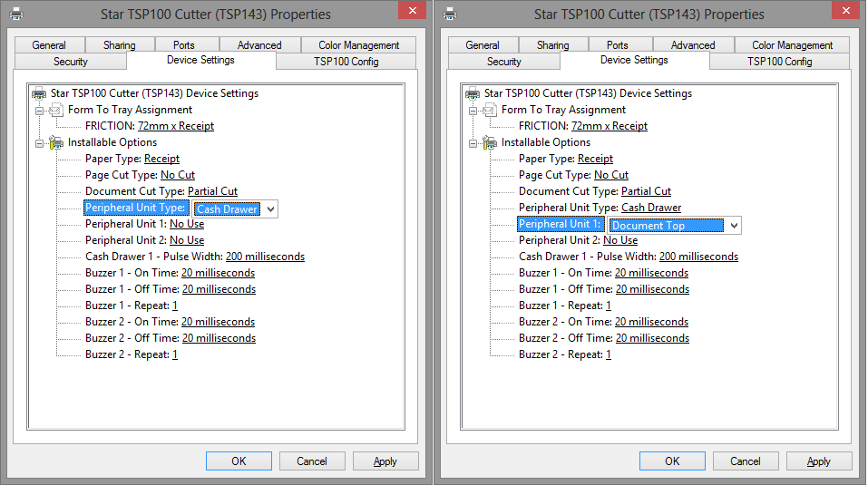This screenshot has height=485, width=868.
Task: Click Cancel button in left window
Action: (x=312, y=461)
